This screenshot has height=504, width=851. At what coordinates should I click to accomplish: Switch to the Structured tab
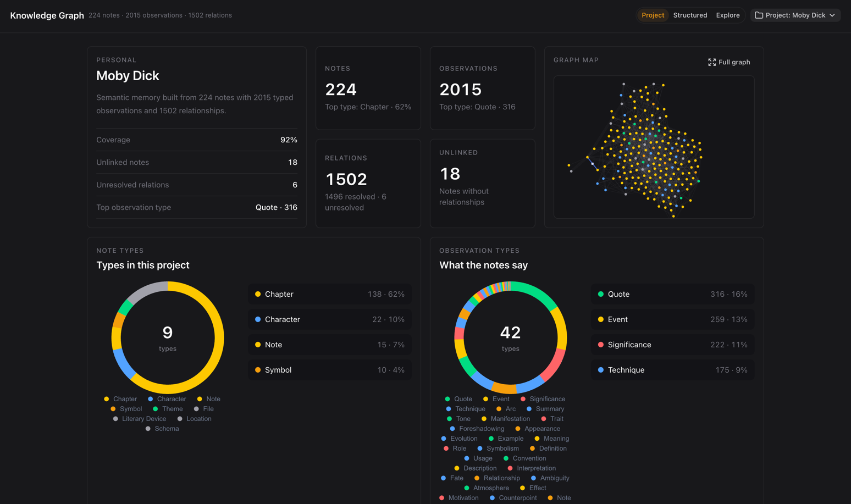[690, 15]
